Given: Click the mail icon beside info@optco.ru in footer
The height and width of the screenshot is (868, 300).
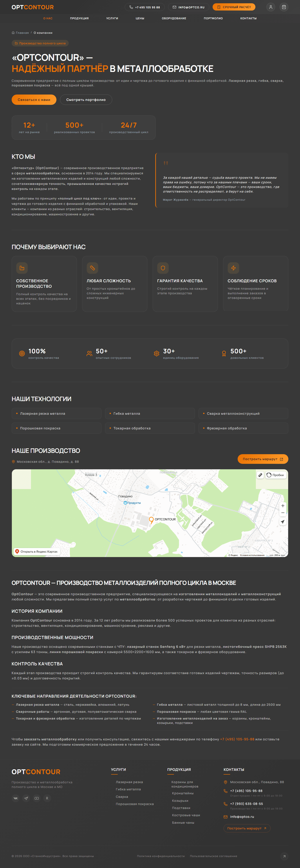Looking at the screenshot, I should pyautogui.click(x=225, y=816).
